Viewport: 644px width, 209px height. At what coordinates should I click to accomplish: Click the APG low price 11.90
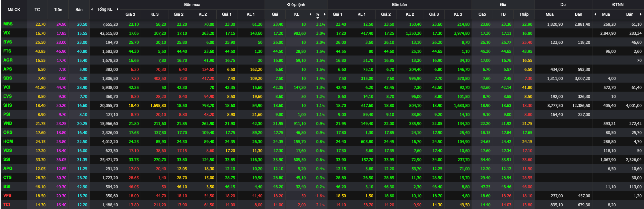click(527, 169)
